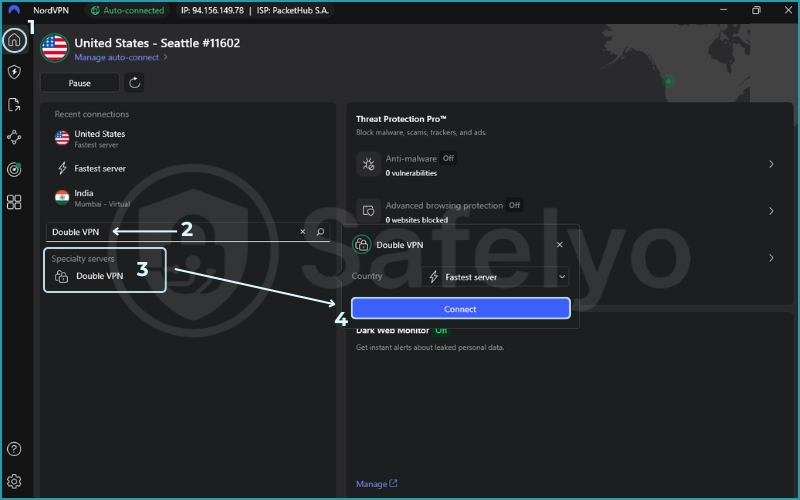Open Help question mark icon
The width and height of the screenshot is (800, 500).
[14, 449]
